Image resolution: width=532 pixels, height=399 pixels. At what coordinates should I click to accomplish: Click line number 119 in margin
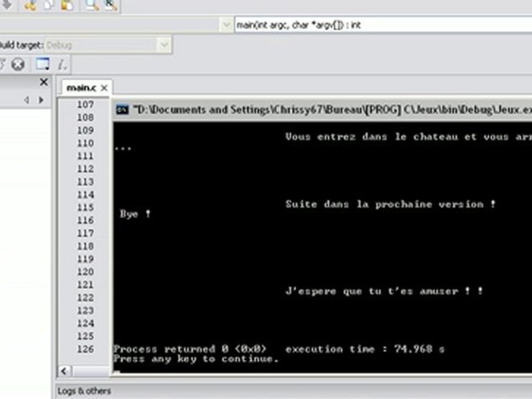point(85,259)
